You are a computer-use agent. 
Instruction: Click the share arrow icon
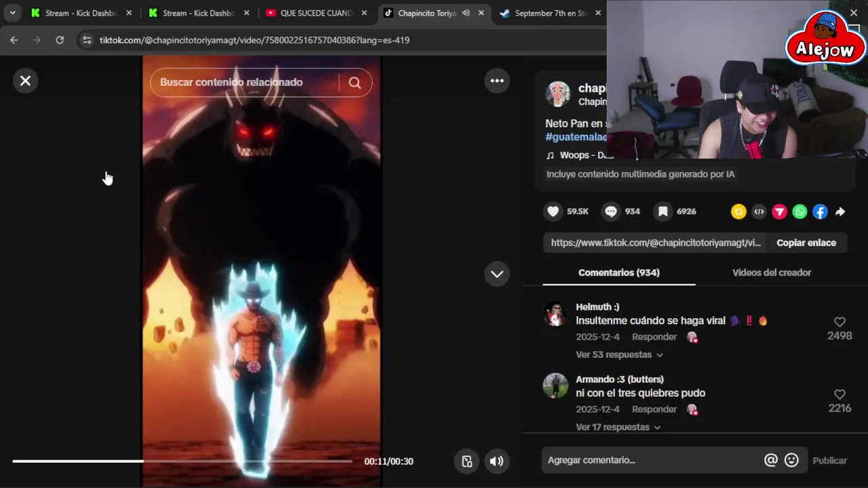tap(840, 211)
